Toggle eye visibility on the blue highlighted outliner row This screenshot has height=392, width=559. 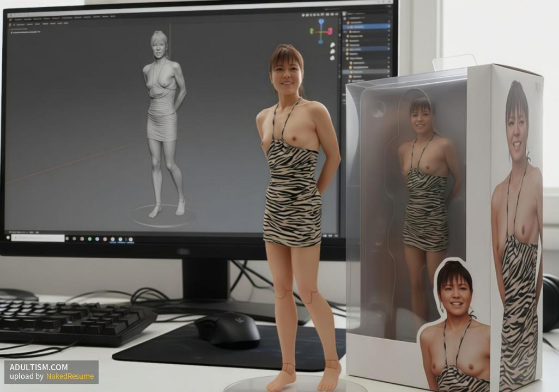pyautogui.click(x=388, y=26)
